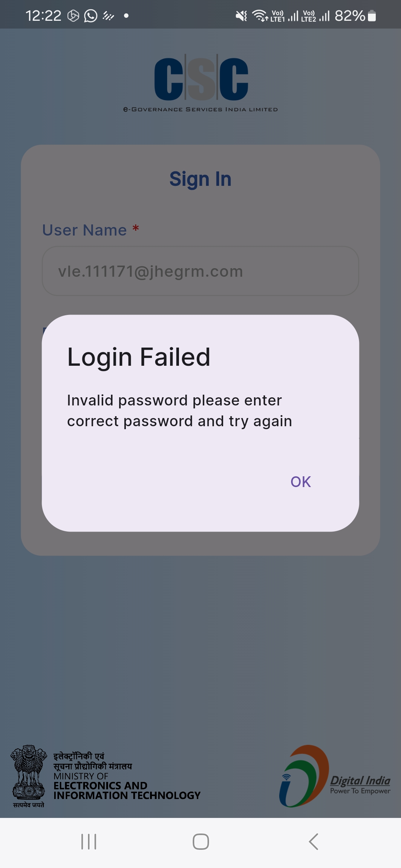Tap the clock showing 12:22
This screenshot has width=401, height=868.
point(43,16)
